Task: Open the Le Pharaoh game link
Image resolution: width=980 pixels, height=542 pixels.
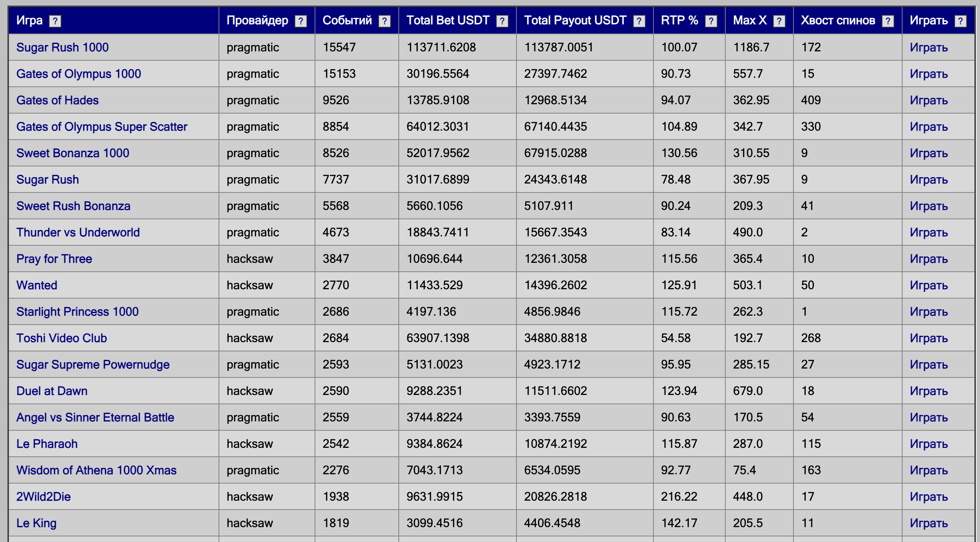Action: [x=47, y=443]
